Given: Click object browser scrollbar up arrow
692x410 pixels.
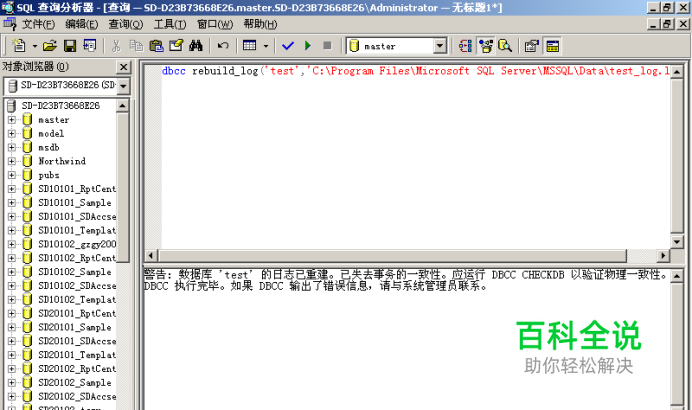Looking at the screenshot, I should pos(122,106).
